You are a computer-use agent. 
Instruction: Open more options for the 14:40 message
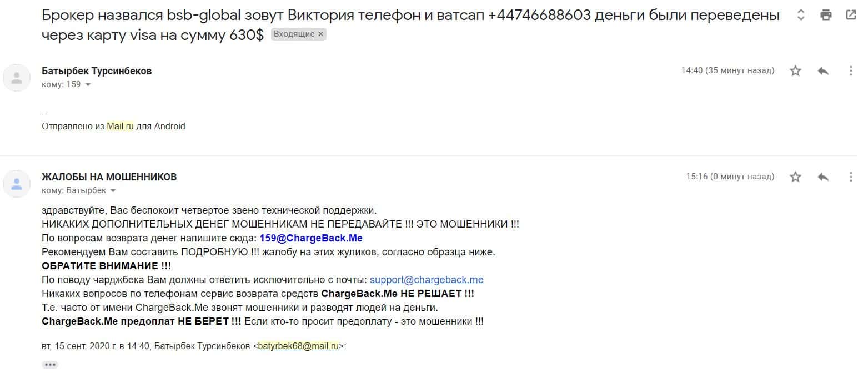click(851, 70)
